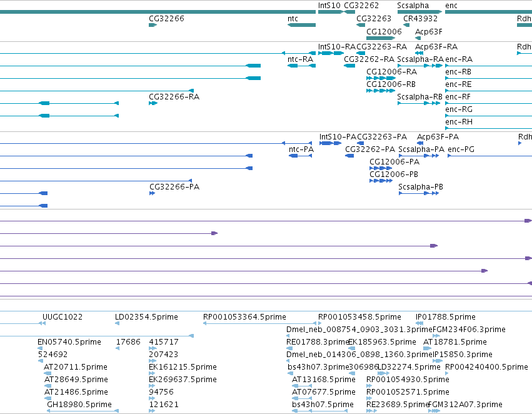Select the 17686 feature label

(x=128, y=342)
